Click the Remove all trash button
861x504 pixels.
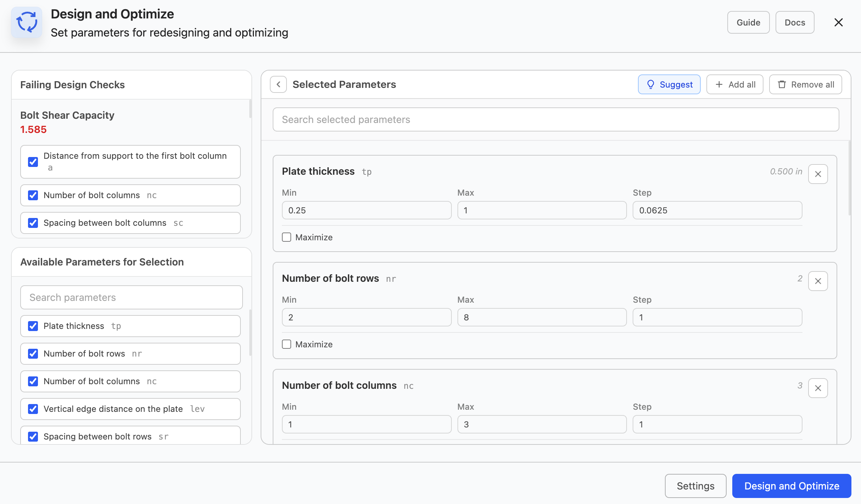pos(806,84)
